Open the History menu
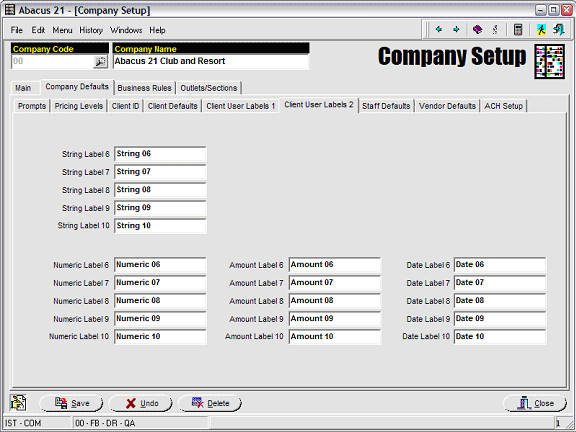576x432 pixels. click(x=91, y=30)
